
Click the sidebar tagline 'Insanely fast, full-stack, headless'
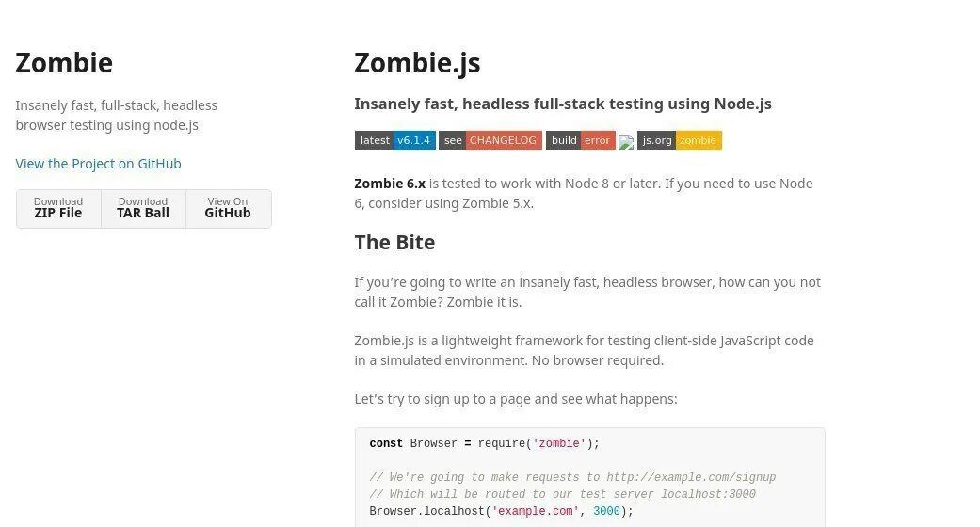116,105
